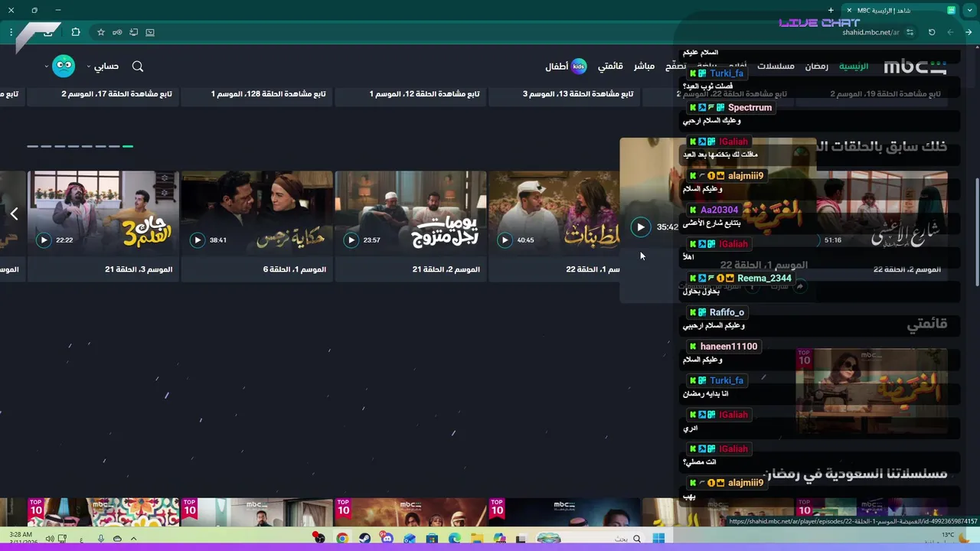Open Steam from the taskbar
Image resolution: width=980 pixels, height=551 pixels.
(x=364, y=539)
